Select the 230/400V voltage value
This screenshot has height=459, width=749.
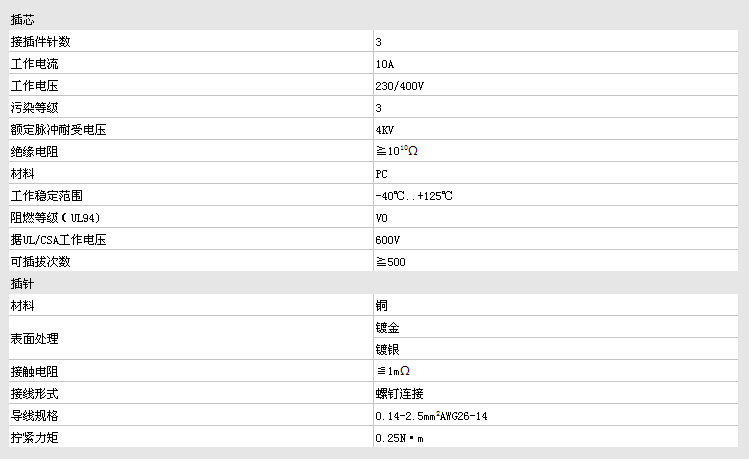click(x=400, y=86)
